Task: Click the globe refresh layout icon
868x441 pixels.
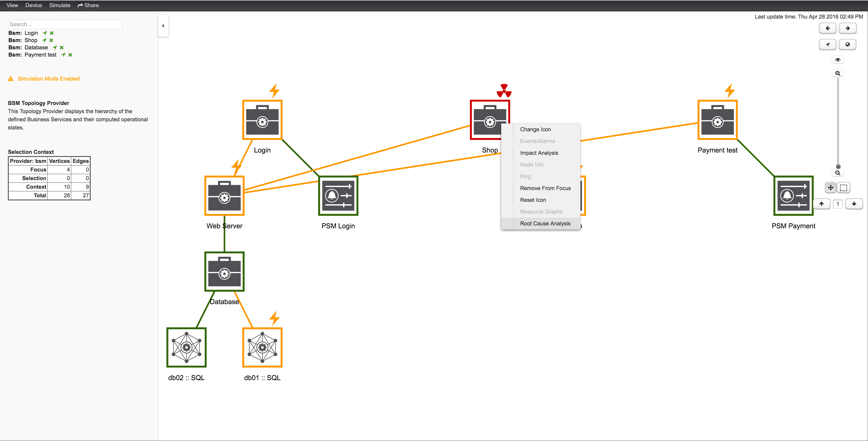Action: [848, 44]
